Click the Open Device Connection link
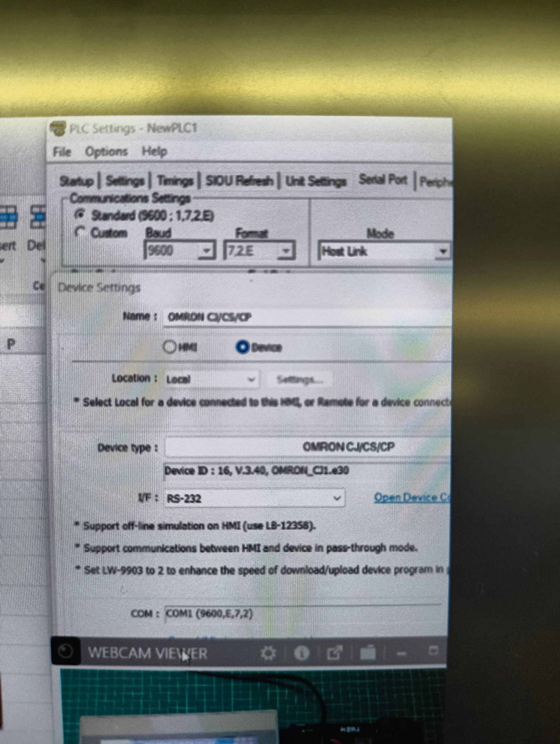This screenshot has width=560, height=744. (412, 497)
